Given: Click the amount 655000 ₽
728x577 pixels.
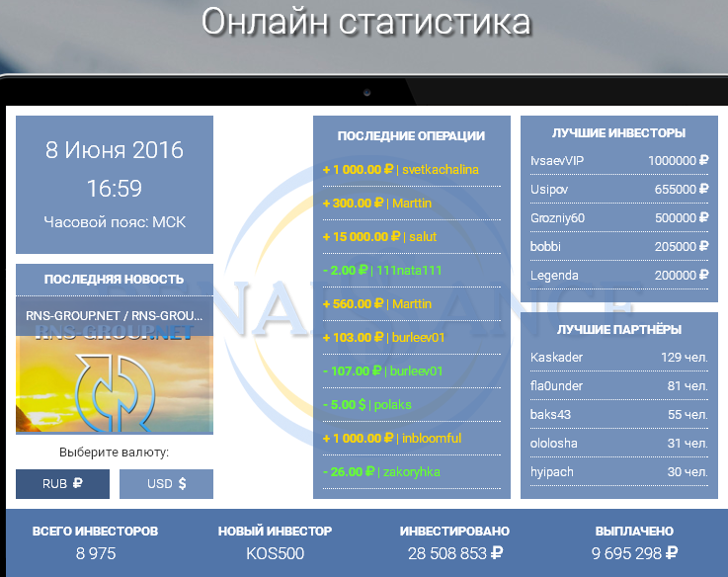Looking at the screenshot, I should coord(682,190).
